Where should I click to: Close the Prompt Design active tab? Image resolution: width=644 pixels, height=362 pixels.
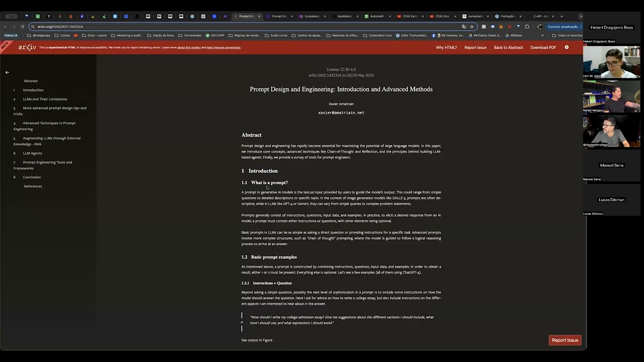coord(259,16)
